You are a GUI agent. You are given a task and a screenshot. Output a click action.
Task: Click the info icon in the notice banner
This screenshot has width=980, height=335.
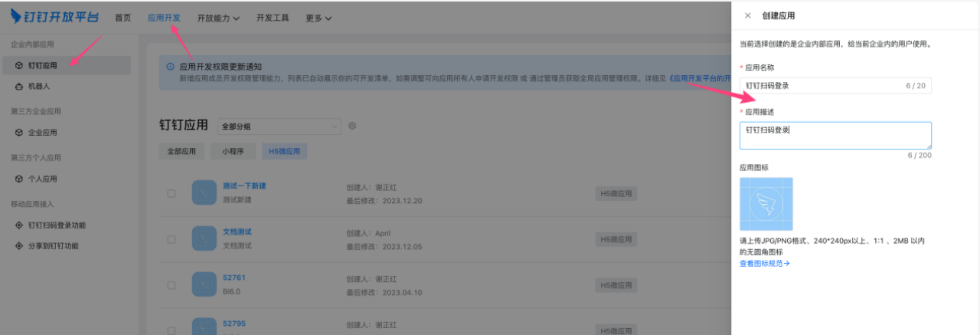(x=171, y=67)
